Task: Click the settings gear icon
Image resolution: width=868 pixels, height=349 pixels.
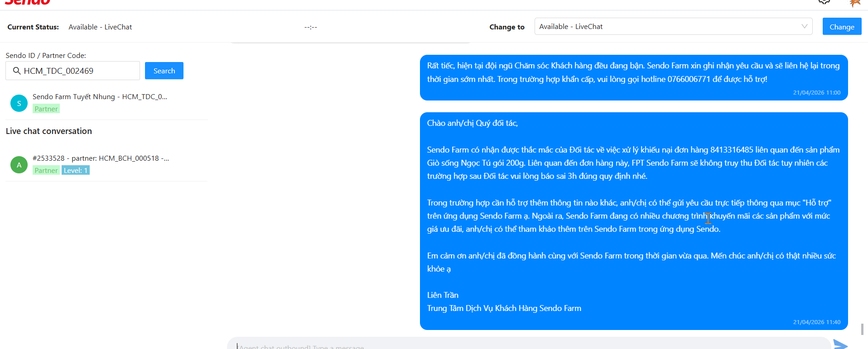Action: pos(824,2)
